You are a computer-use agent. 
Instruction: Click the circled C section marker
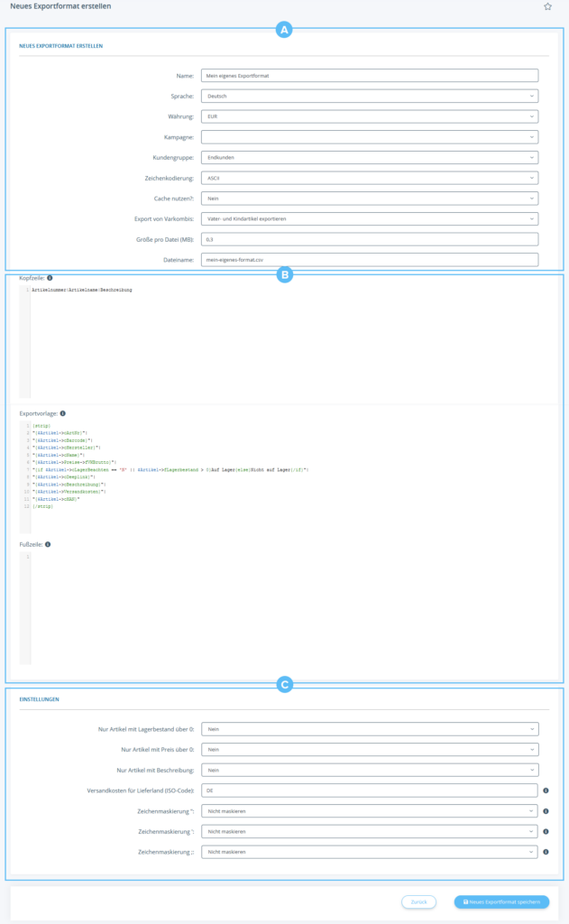coord(284,686)
